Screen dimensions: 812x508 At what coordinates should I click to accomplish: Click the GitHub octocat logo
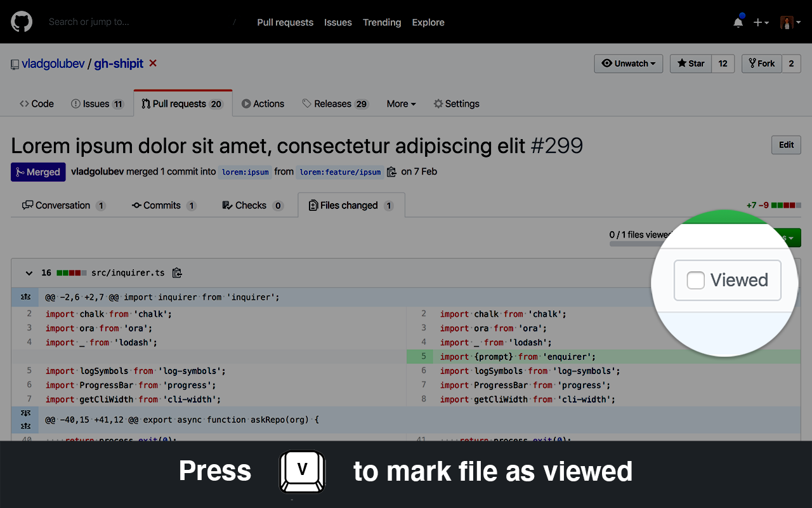click(22, 22)
